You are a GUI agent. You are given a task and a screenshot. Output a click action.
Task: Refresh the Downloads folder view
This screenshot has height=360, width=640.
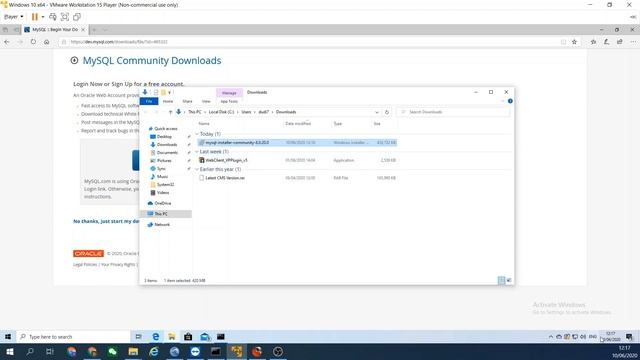[x=387, y=112]
